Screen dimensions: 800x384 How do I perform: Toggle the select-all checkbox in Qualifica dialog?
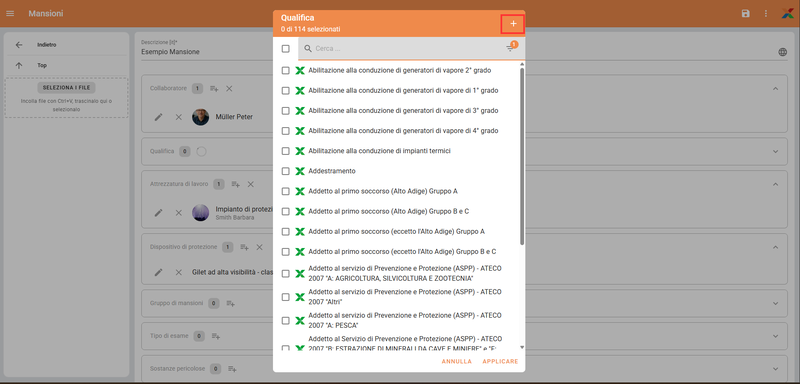click(x=286, y=48)
